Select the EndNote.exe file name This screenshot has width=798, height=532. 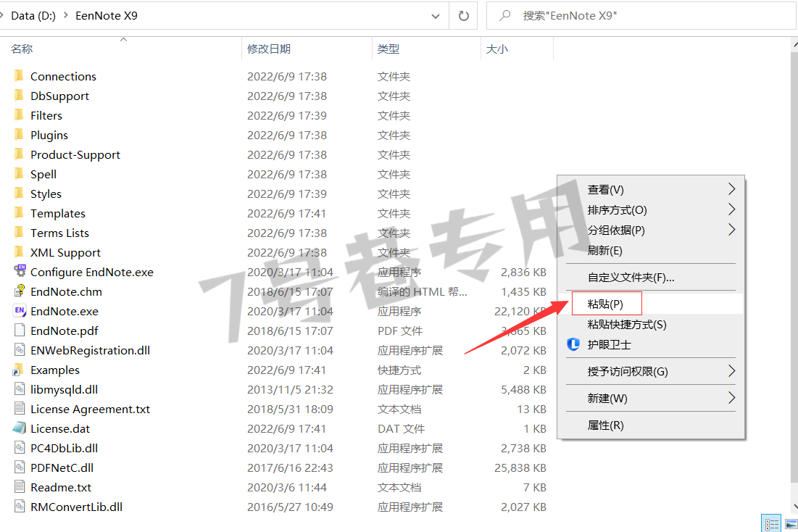click(64, 311)
